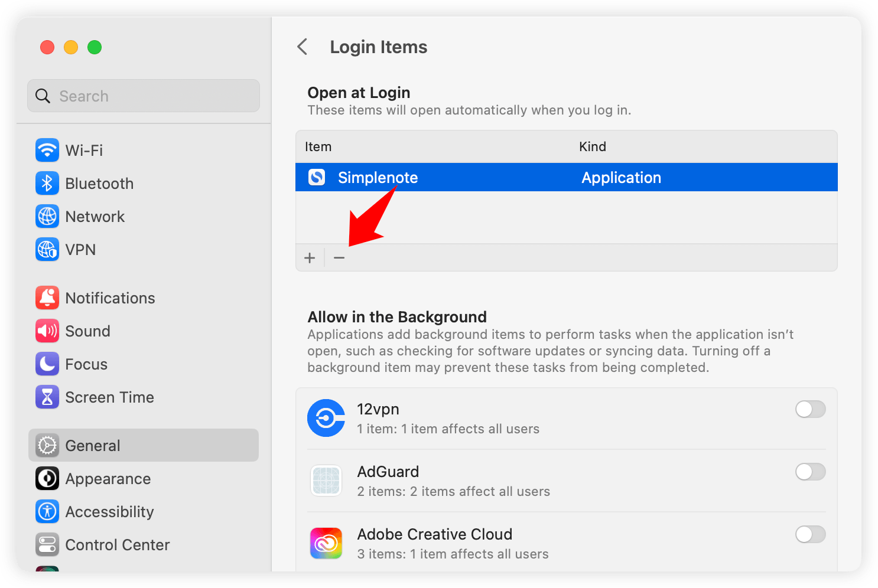The width and height of the screenshot is (878, 588).
Task: Open the Accessibility label in sidebar
Action: [110, 512]
